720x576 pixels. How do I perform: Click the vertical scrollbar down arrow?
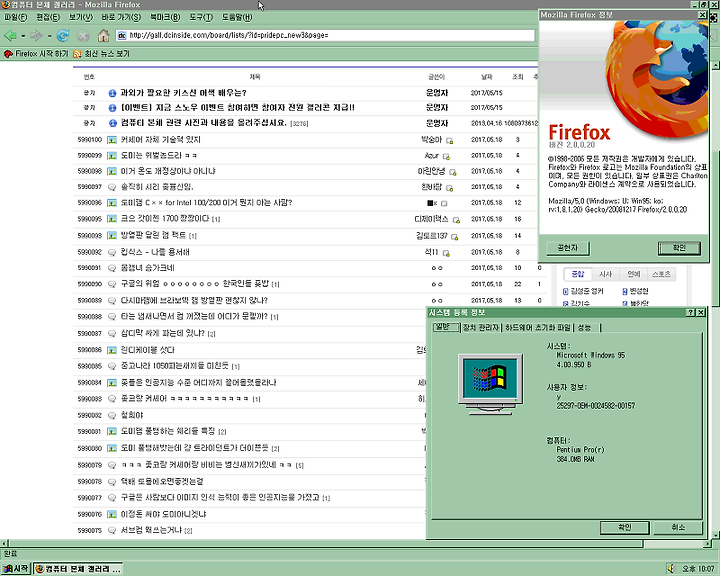pyautogui.click(x=715, y=535)
